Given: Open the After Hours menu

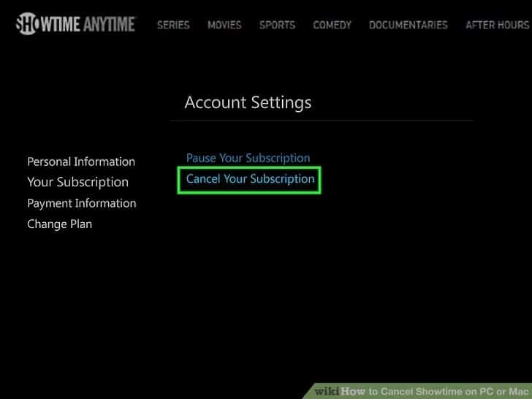Looking at the screenshot, I should coord(498,25).
